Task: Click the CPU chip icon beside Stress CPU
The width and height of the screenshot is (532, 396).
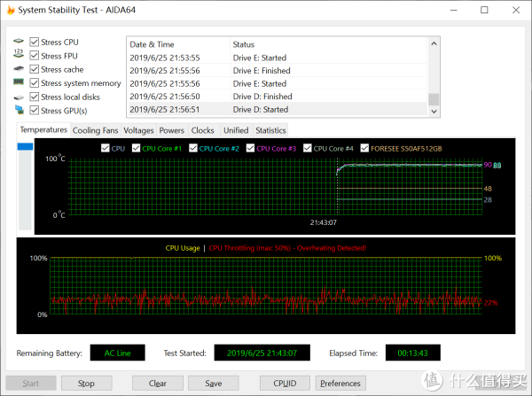Action: pos(19,42)
